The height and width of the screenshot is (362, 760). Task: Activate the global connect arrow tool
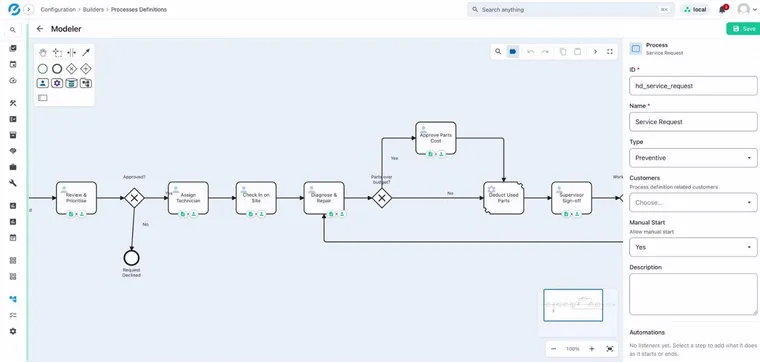(86, 53)
